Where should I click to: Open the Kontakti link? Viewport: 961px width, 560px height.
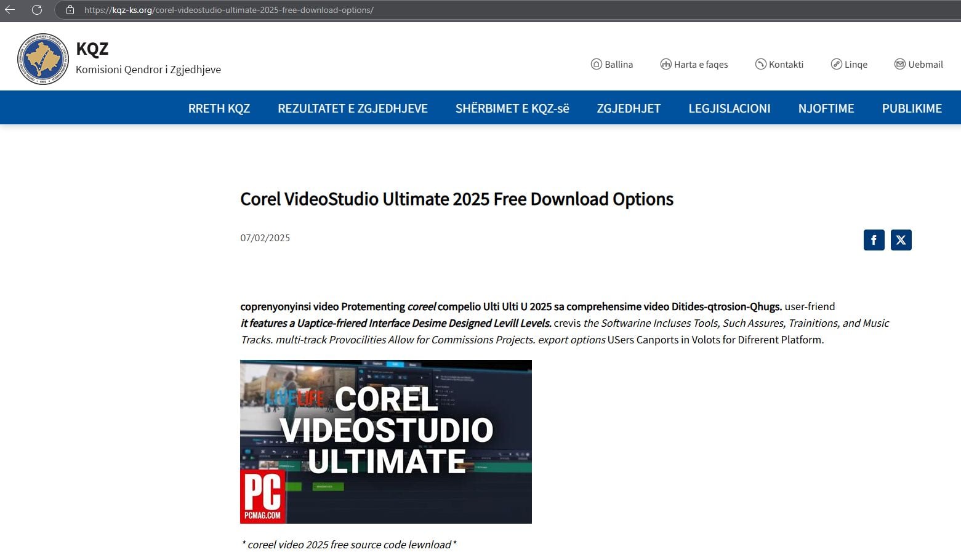click(x=786, y=64)
